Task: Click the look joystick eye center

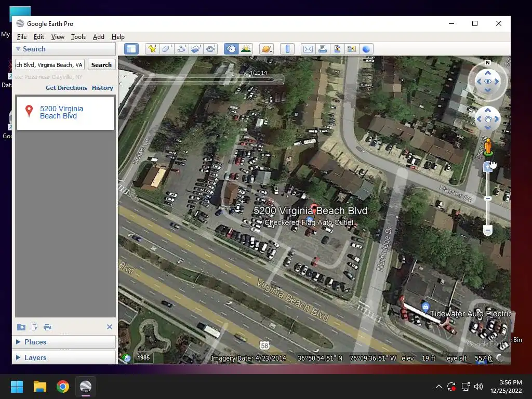Action: [487, 82]
